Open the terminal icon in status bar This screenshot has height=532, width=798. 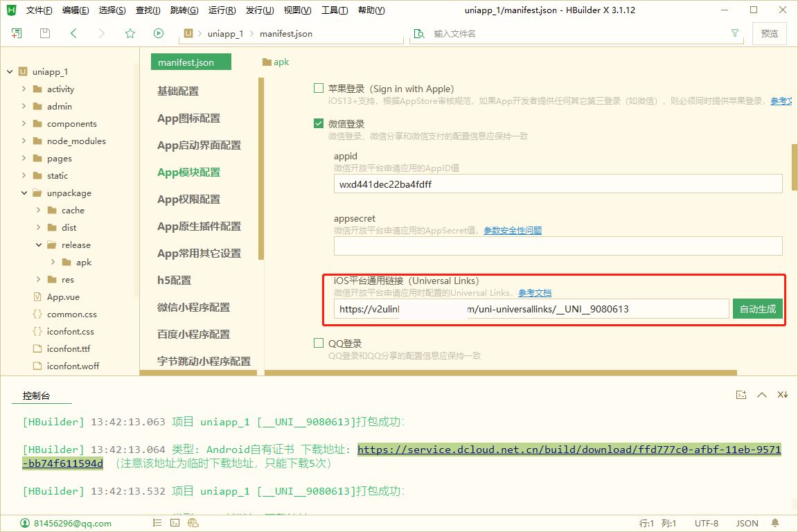pyautogui.click(x=175, y=523)
